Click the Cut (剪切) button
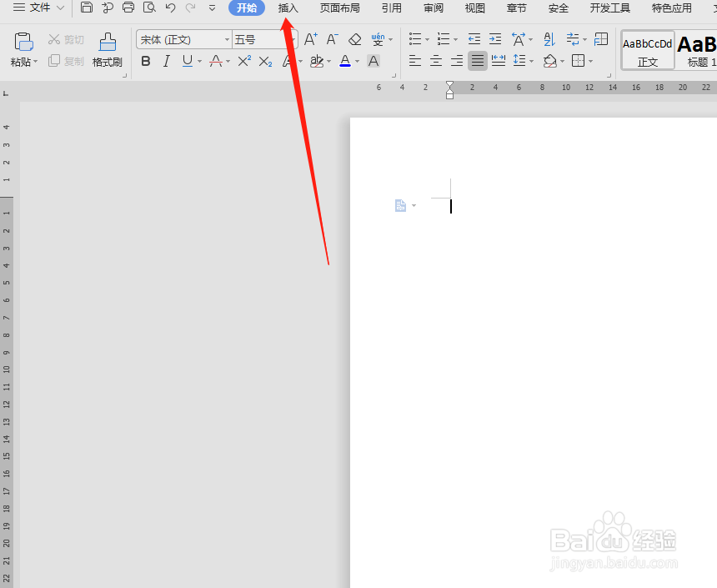717x588 pixels. tap(67, 40)
